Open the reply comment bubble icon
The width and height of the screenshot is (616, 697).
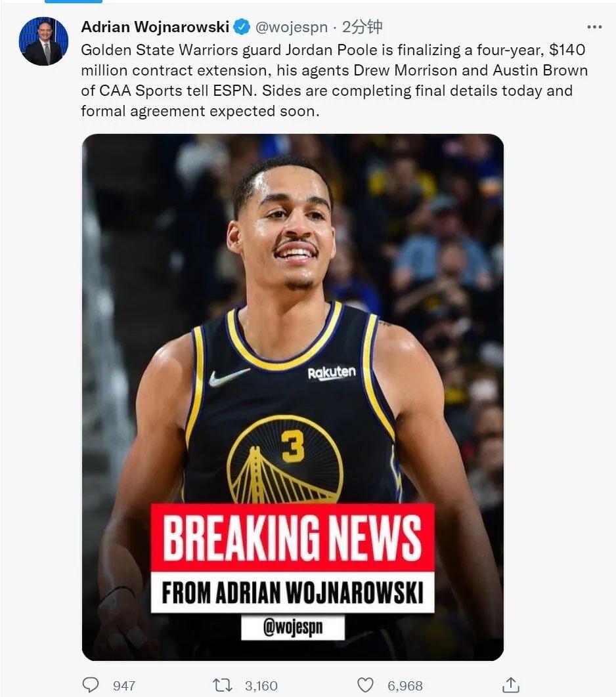(91, 685)
